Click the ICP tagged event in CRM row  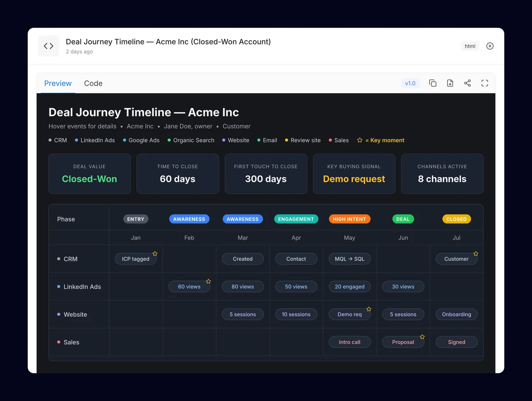(x=136, y=259)
